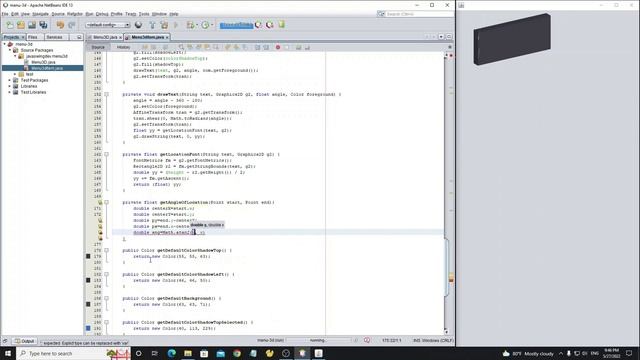Click the Color(46, 46, 53) gutter swatch
The width and height of the screenshot is (640, 360).
pos(88,280)
